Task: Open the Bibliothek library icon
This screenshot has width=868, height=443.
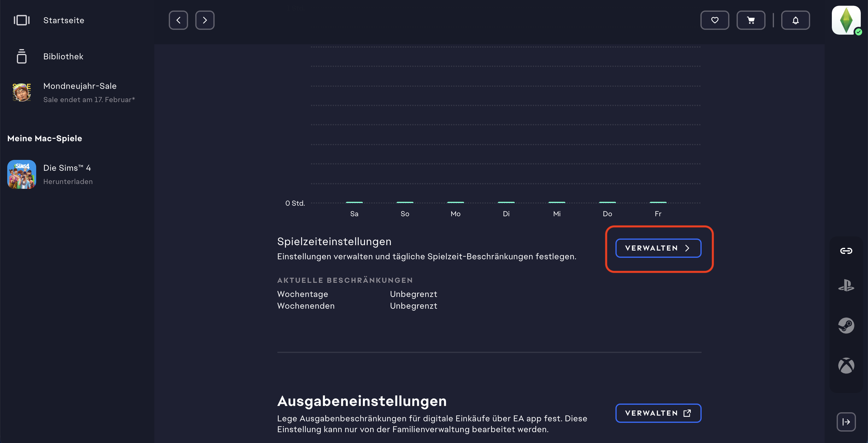Action: pos(22,57)
